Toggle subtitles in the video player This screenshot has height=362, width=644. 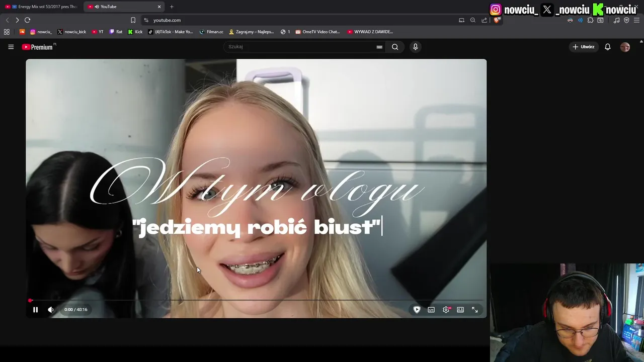coord(431,310)
